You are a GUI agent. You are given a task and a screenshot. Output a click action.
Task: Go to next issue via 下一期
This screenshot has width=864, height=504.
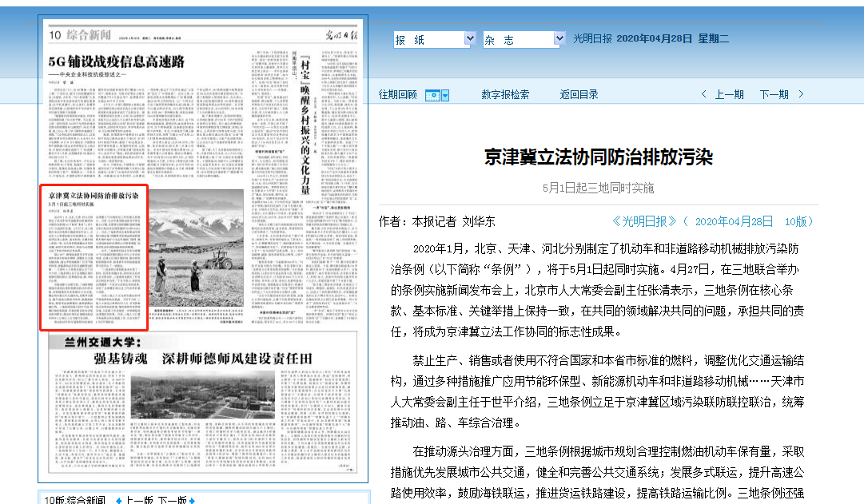(774, 94)
